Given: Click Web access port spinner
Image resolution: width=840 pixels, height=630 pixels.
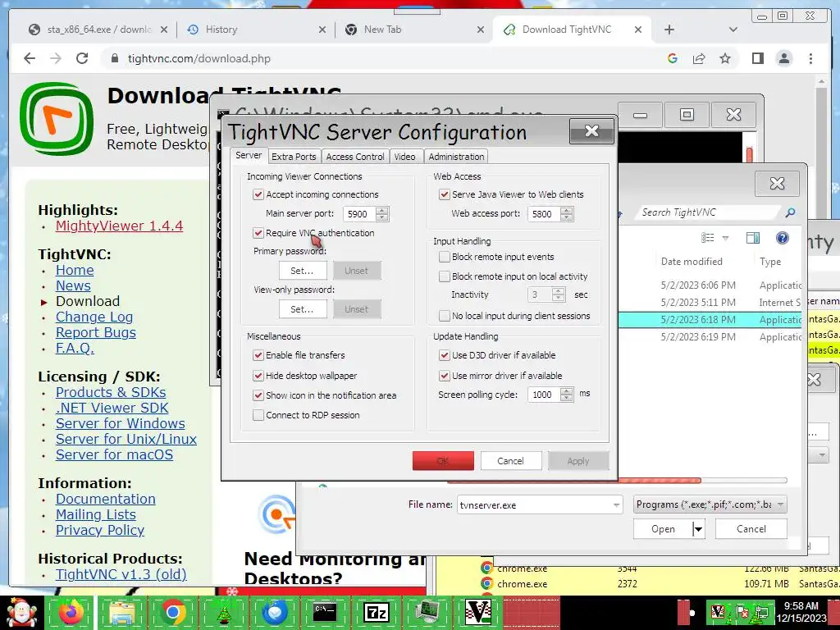Looking at the screenshot, I should pyautogui.click(x=567, y=214).
